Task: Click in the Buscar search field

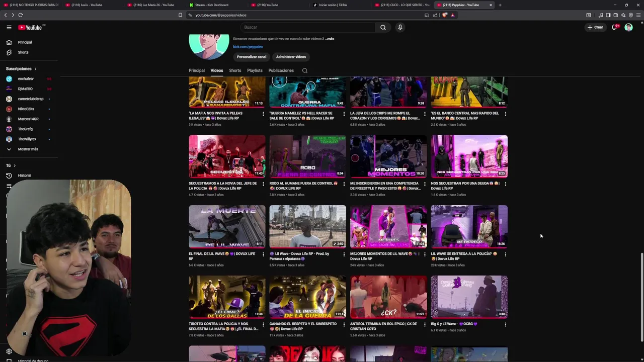Action: coord(307,27)
